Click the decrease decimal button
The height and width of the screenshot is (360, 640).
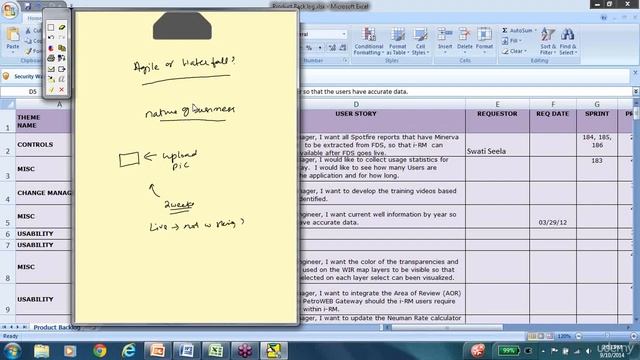(343, 48)
